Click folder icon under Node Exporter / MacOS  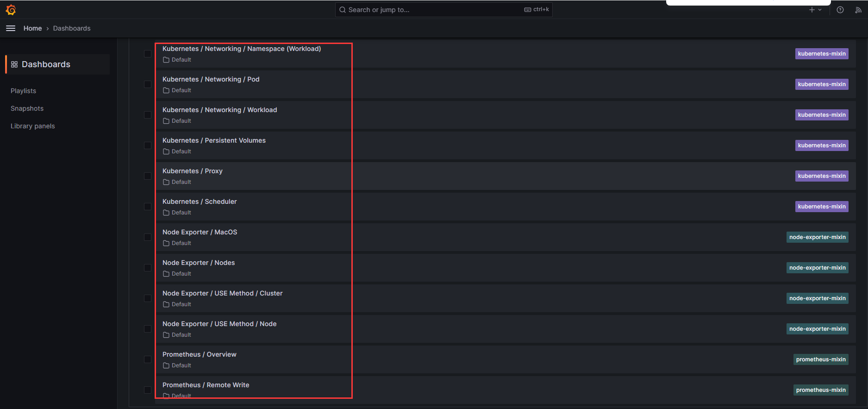[x=166, y=243]
